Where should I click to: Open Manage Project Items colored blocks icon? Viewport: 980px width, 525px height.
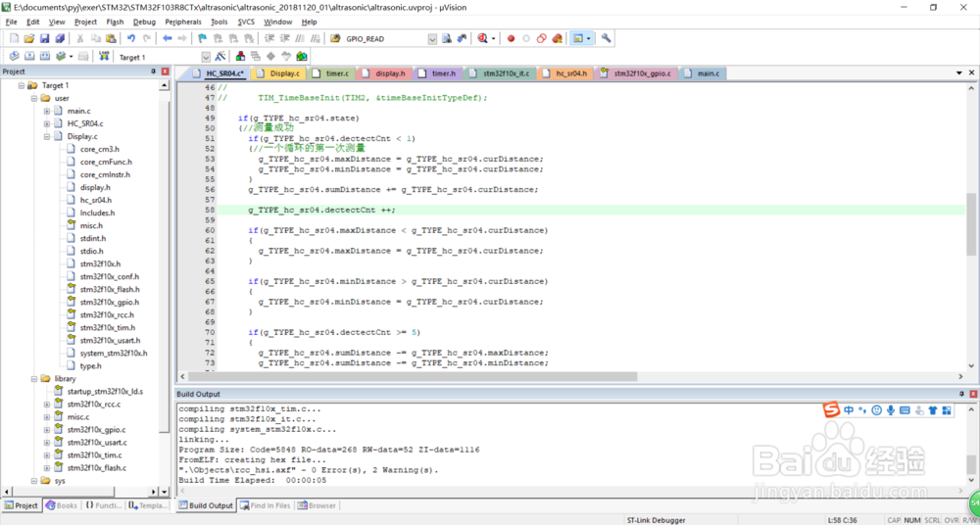click(240, 56)
